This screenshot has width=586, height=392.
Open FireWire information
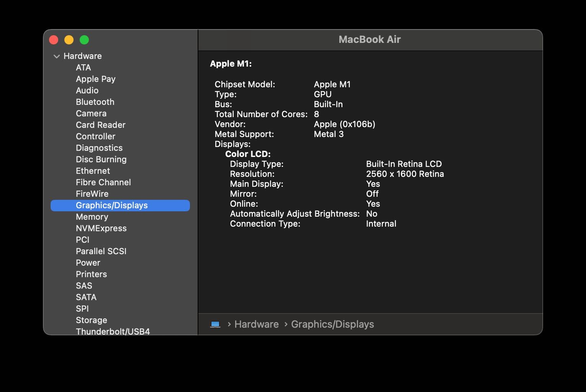point(92,194)
